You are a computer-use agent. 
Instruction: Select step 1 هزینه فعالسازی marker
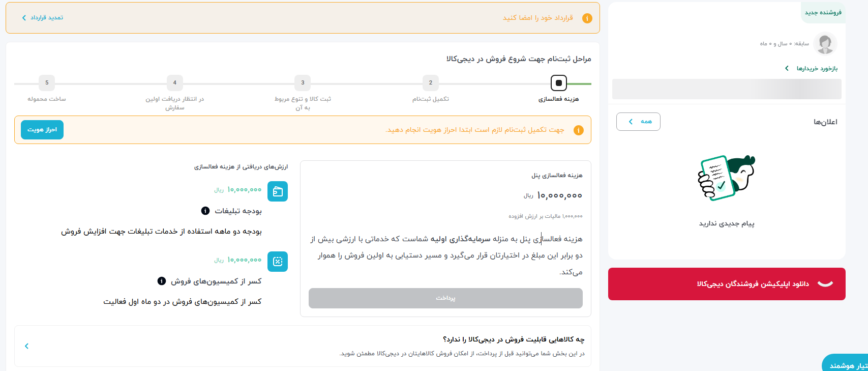click(x=559, y=82)
